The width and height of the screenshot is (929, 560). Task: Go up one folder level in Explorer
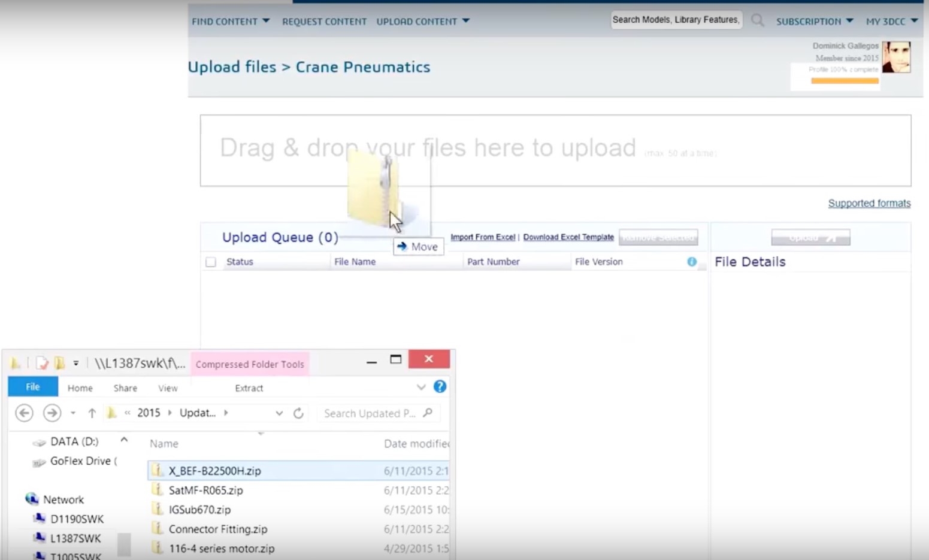[x=92, y=413]
